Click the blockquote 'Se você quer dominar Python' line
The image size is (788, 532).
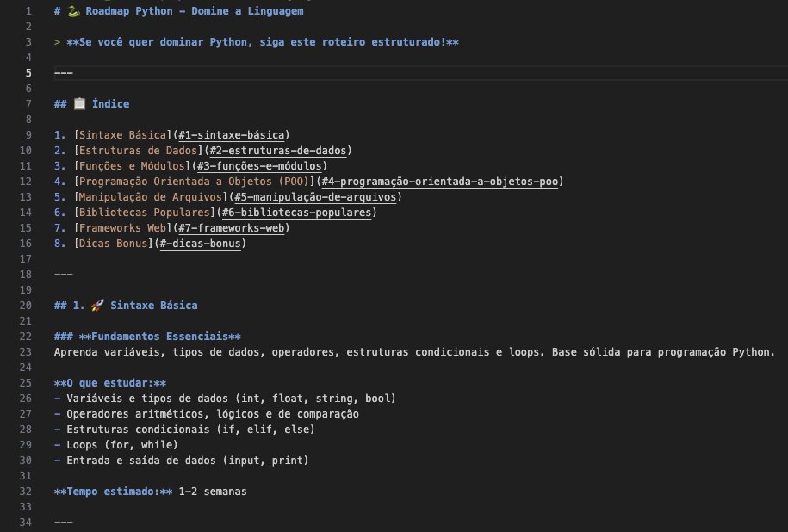click(257, 42)
